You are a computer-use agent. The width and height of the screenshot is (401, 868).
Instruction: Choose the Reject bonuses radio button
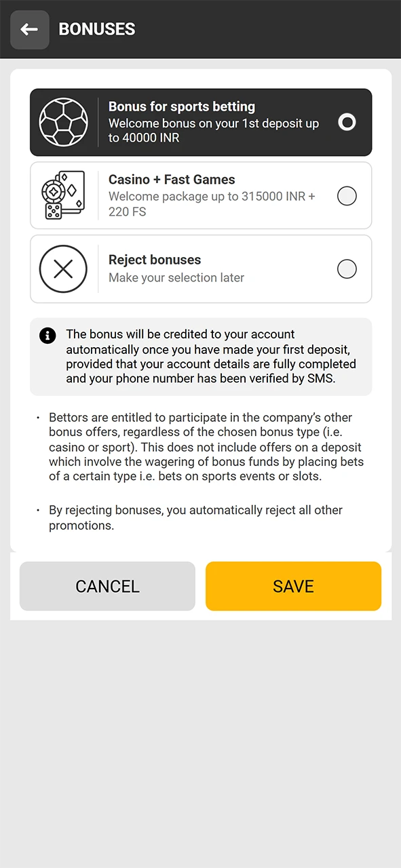point(347,269)
